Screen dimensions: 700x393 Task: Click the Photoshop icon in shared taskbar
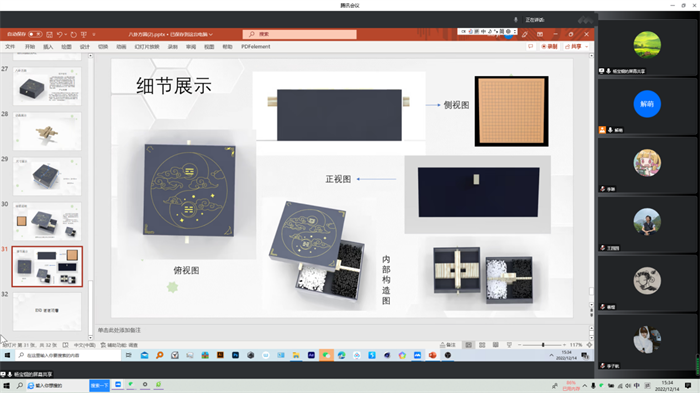point(235,355)
